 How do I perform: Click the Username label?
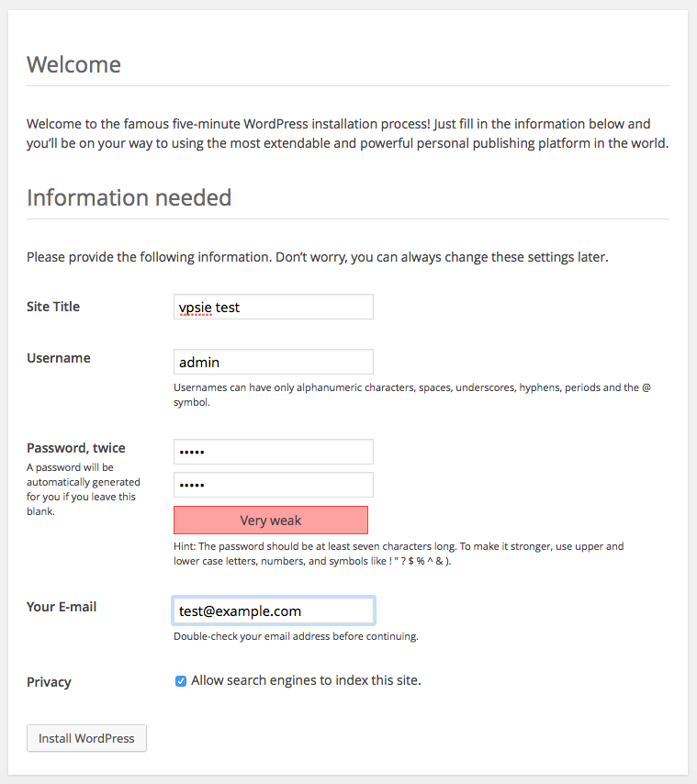point(59,358)
